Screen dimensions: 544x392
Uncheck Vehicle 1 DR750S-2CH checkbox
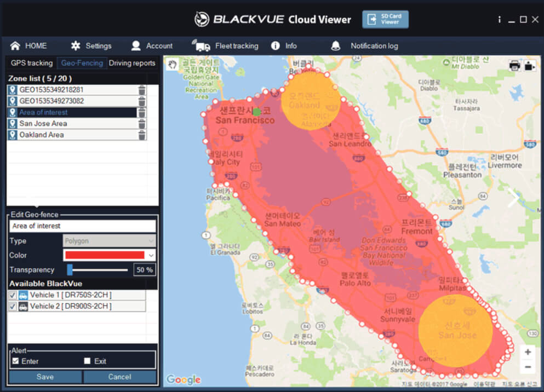[13, 295]
